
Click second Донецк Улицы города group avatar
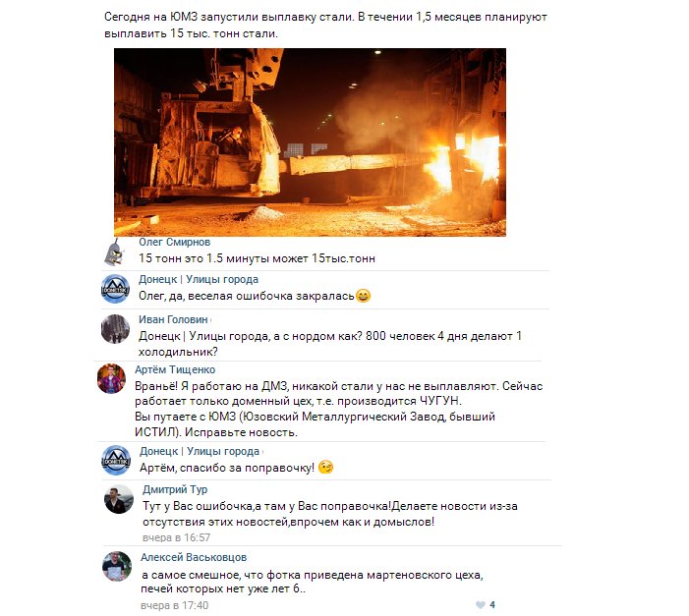[x=116, y=460]
